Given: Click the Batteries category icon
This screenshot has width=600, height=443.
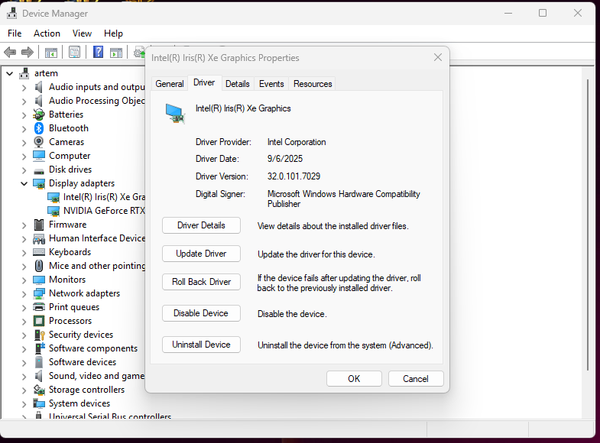Looking at the screenshot, I should coord(39,114).
